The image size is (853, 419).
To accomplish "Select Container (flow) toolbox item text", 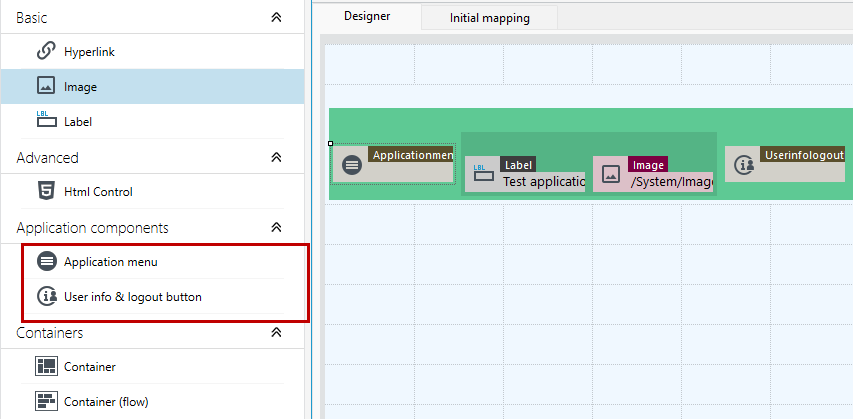I will (x=106, y=402).
